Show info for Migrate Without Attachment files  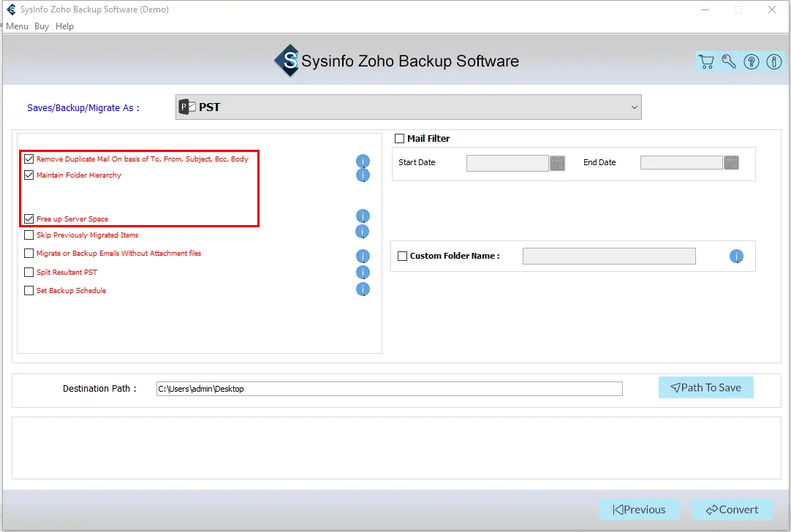click(x=363, y=256)
